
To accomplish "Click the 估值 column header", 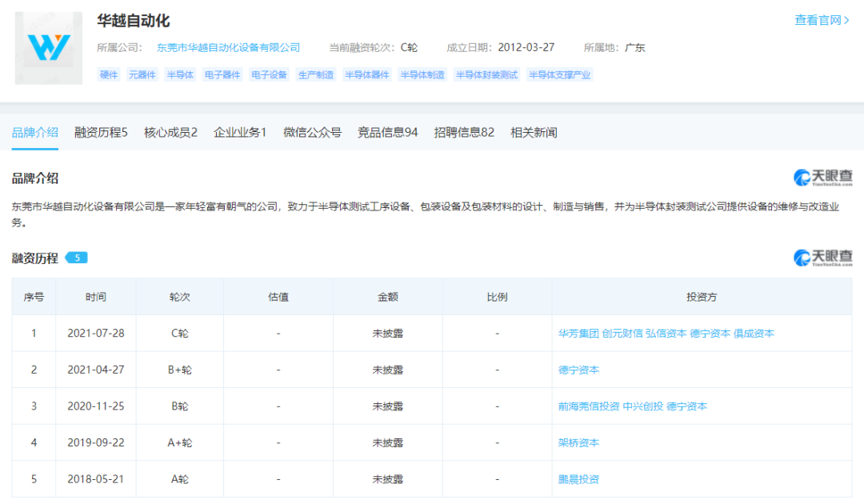I will click(x=278, y=297).
